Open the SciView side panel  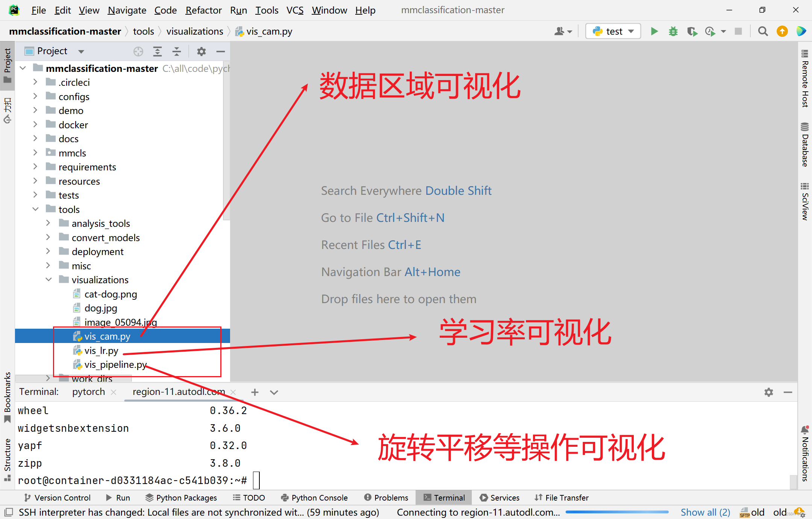tap(805, 202)
